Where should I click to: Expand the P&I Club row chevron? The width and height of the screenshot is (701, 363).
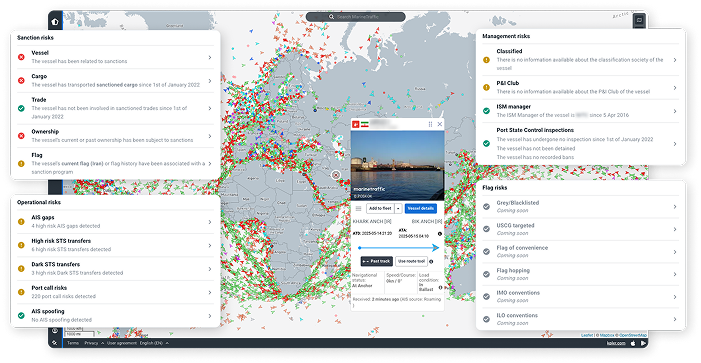[675, 88]
